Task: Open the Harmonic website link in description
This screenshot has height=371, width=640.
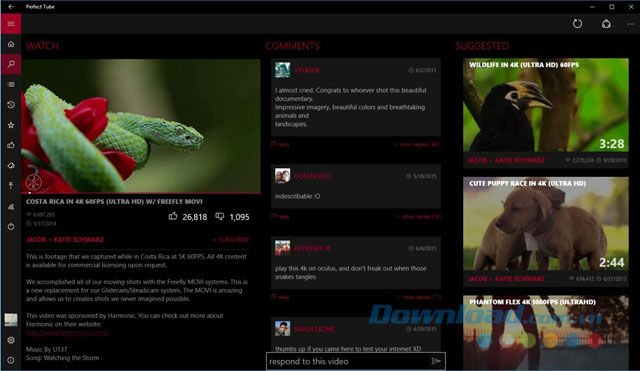Action: (x=68, y=333)
